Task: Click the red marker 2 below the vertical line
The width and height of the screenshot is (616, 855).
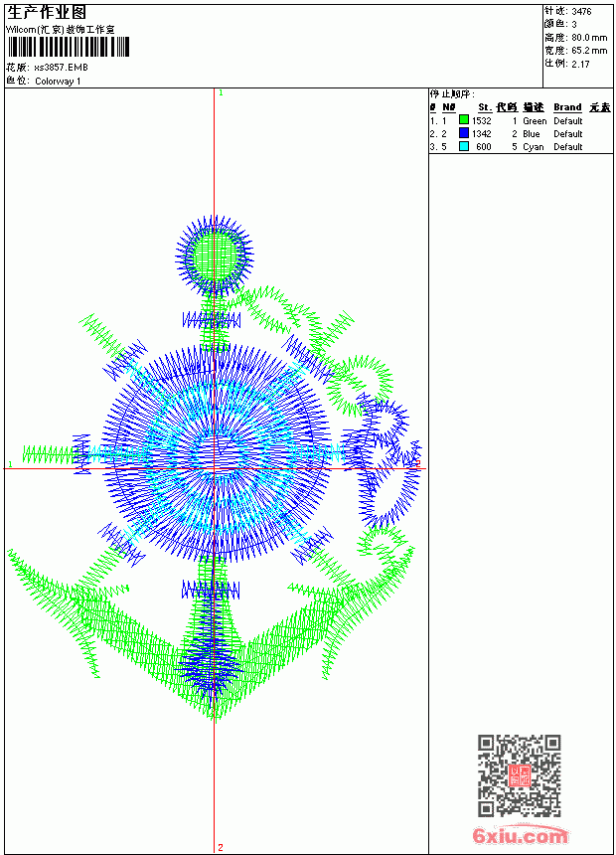Action: point(221,847)
